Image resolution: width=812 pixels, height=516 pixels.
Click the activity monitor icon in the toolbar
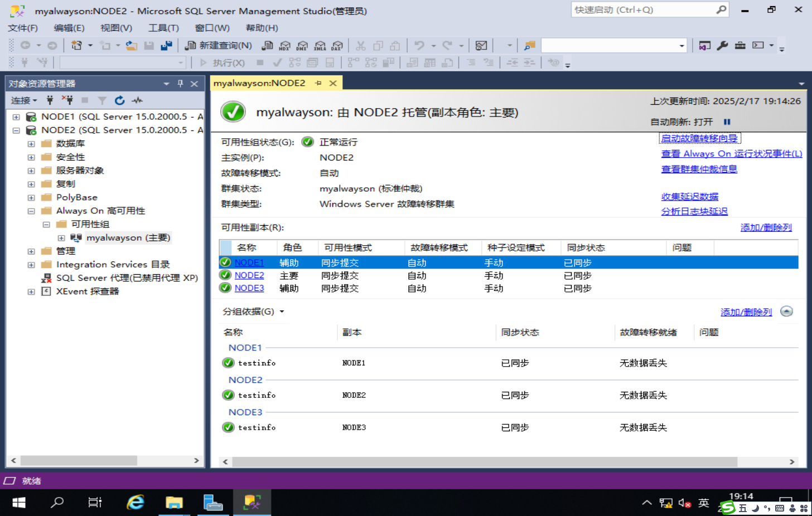coord(481,46)
